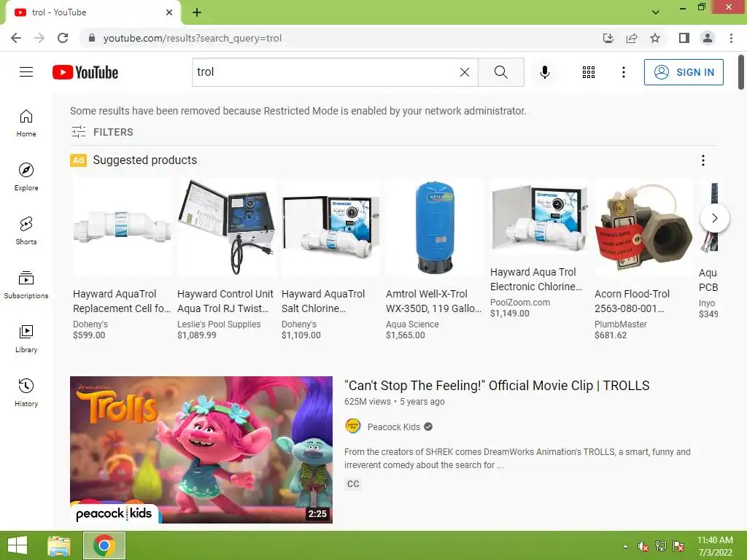
Task: Click the Ad badge label
Action: 78,160
